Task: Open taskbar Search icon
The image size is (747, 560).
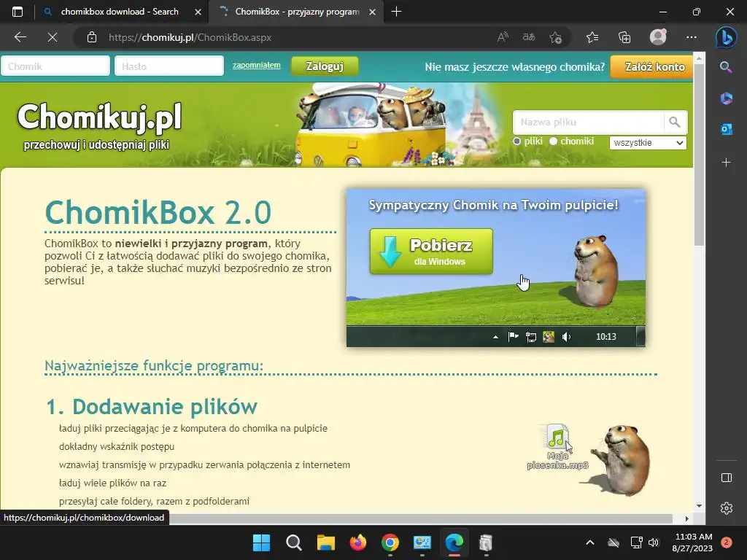Action: coord(293,542)
